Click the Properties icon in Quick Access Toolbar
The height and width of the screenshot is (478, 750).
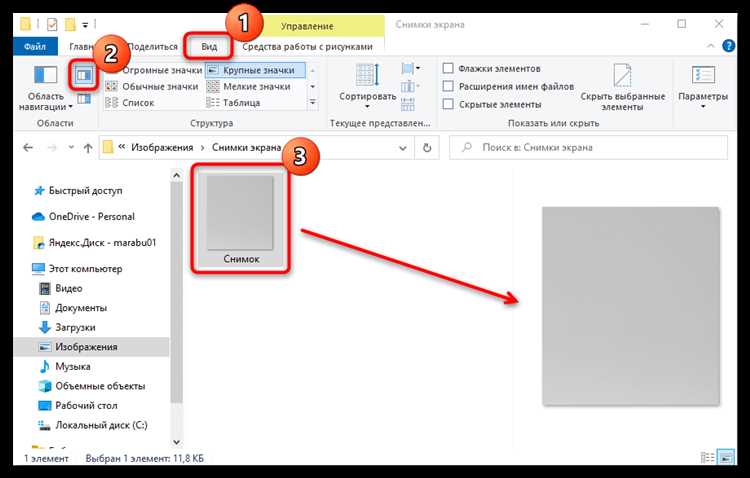pos(52,24)
